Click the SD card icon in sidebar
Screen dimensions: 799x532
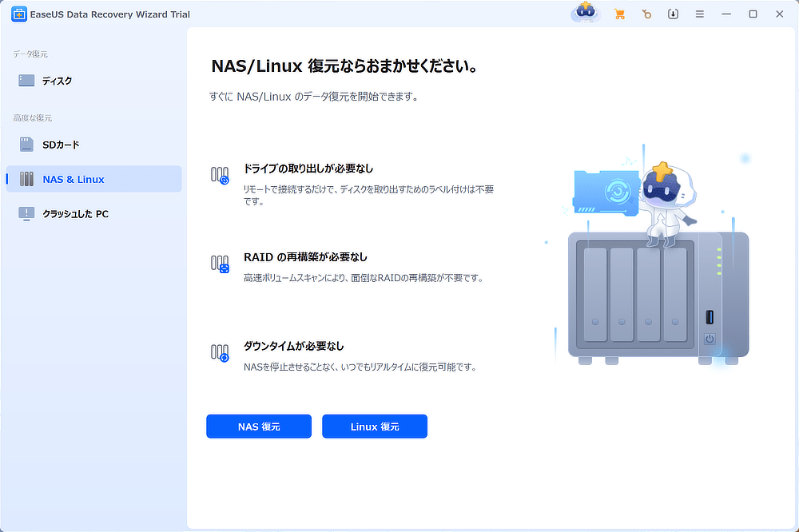pyautogui.click(x=26, y=145)
